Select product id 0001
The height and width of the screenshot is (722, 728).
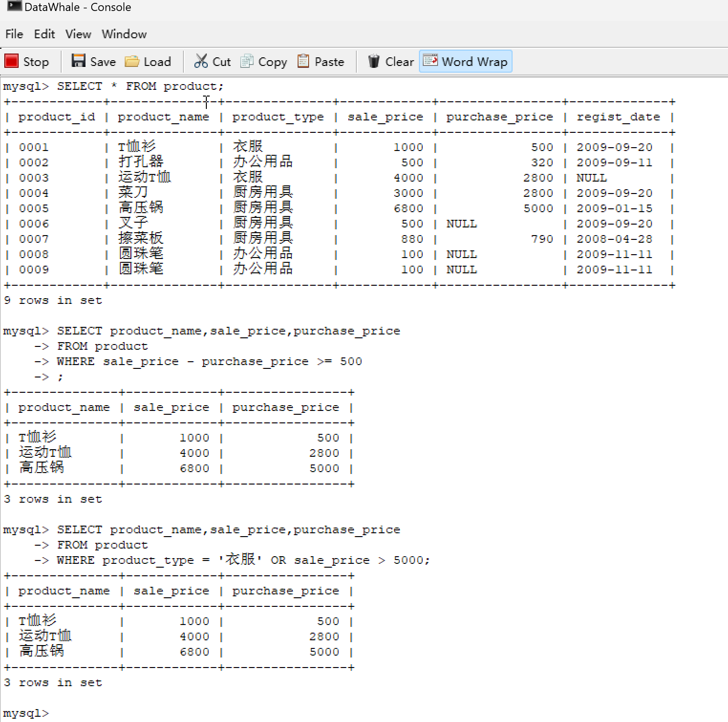[x=34, y=147]
